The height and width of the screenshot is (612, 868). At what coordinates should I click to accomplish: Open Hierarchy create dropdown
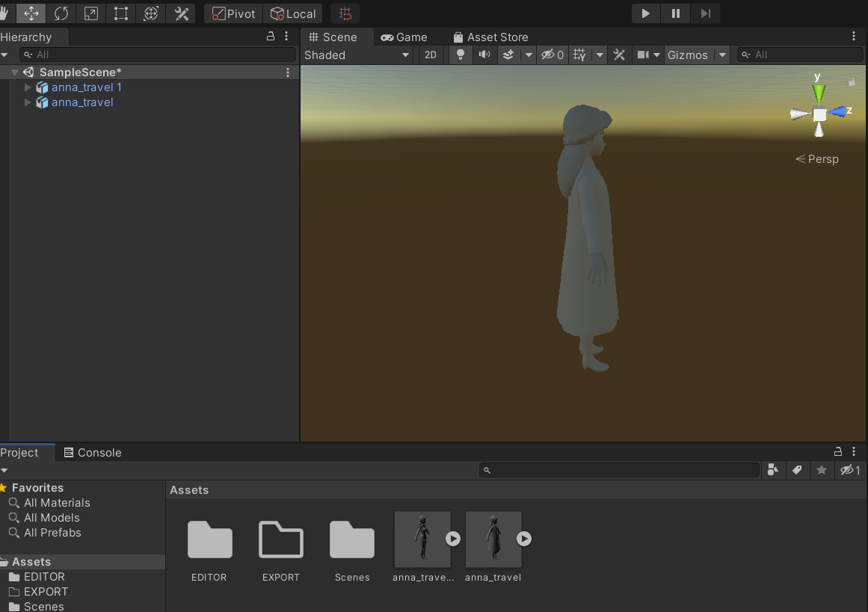pyautogui.click(x=4, y=55)
